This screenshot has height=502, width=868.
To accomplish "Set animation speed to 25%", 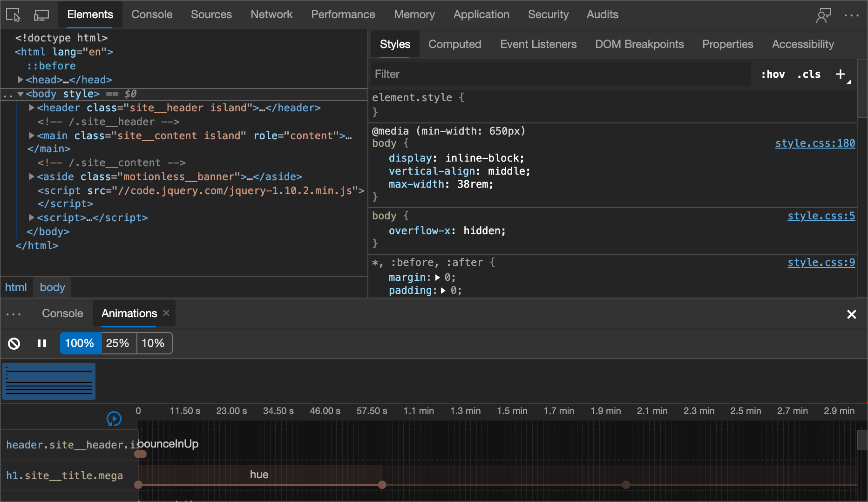I will [x=117, y=343].
